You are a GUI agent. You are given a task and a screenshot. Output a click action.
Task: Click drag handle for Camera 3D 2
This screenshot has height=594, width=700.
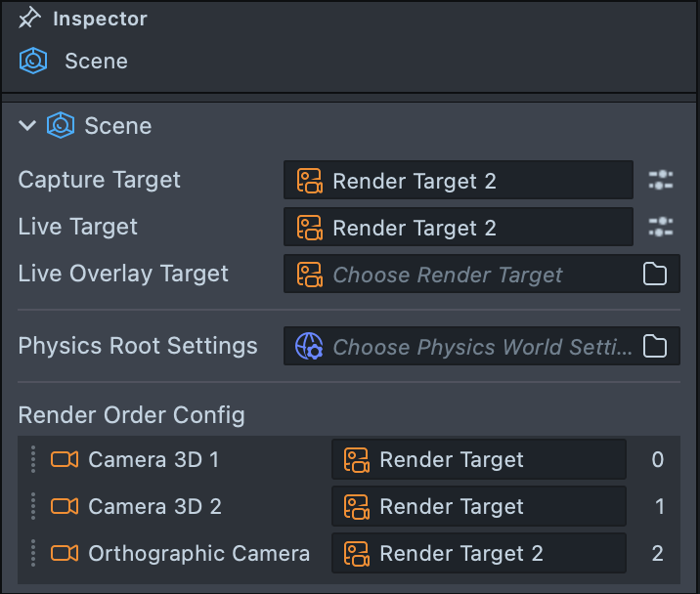(x=32, y=506)
